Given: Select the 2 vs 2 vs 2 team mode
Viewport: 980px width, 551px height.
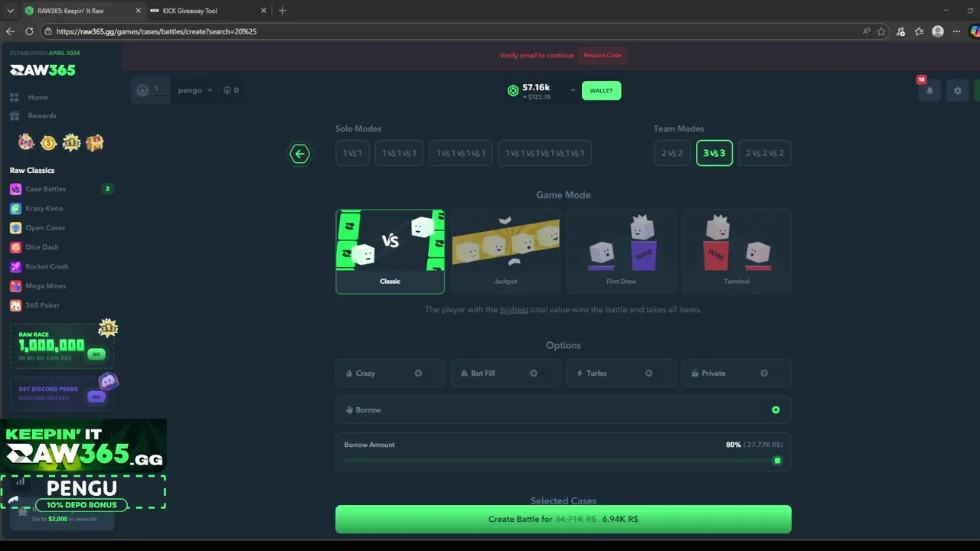Looking at the screenshot, I should [765, 153].
